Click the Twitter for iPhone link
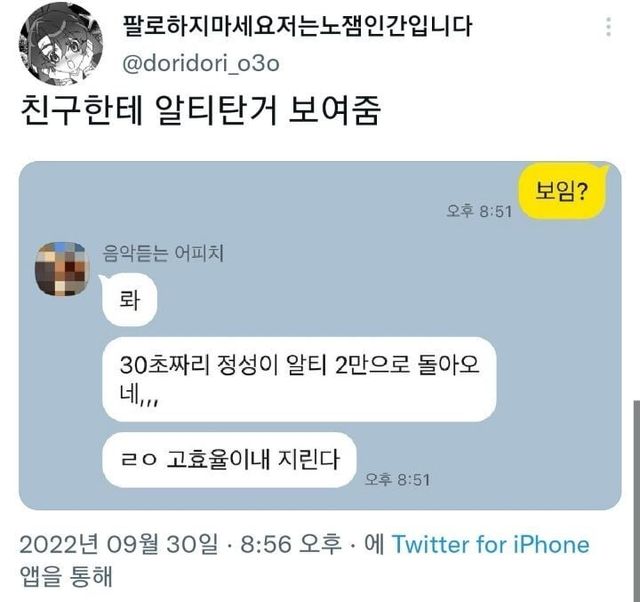640x602 pixels. tap(491, 544)
